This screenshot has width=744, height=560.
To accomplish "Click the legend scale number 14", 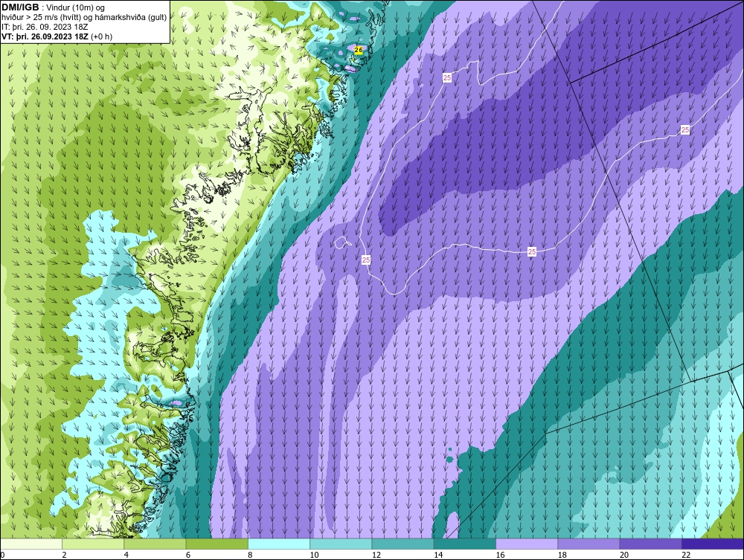I will coord(437,556).
